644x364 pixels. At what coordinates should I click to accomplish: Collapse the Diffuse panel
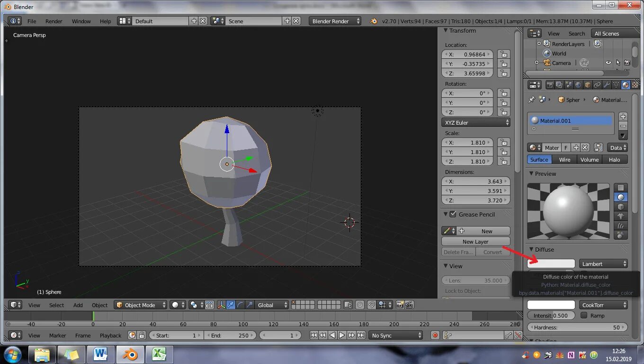[531, 249]
